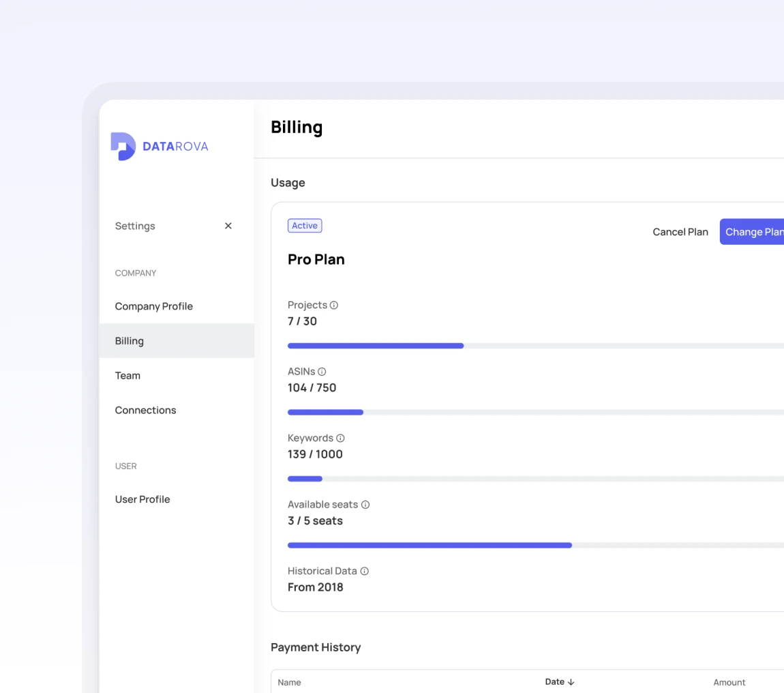Click the Amount column header
This screenshot has height=693, width=784.
(x=729, y=683)
